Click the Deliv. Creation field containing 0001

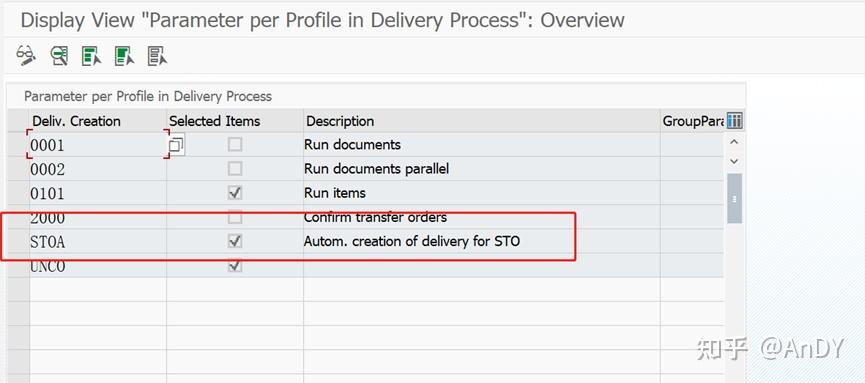click(x=98, y=145)
